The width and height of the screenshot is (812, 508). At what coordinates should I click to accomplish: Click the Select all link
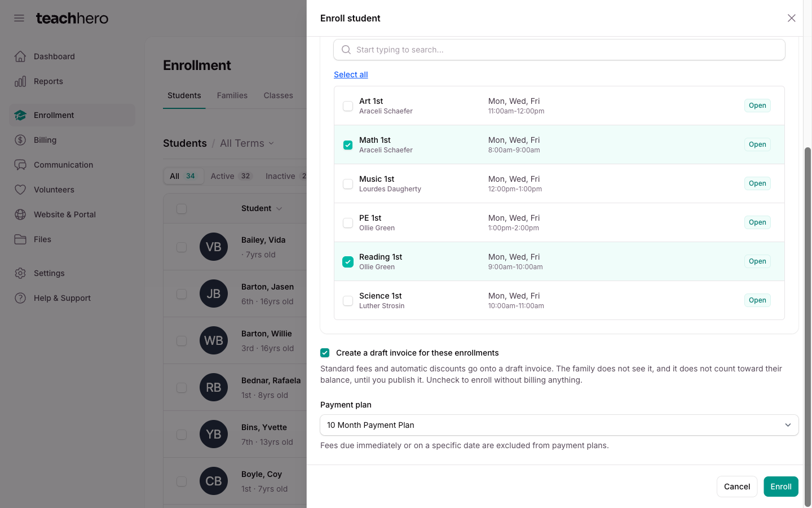coord(351,75)
